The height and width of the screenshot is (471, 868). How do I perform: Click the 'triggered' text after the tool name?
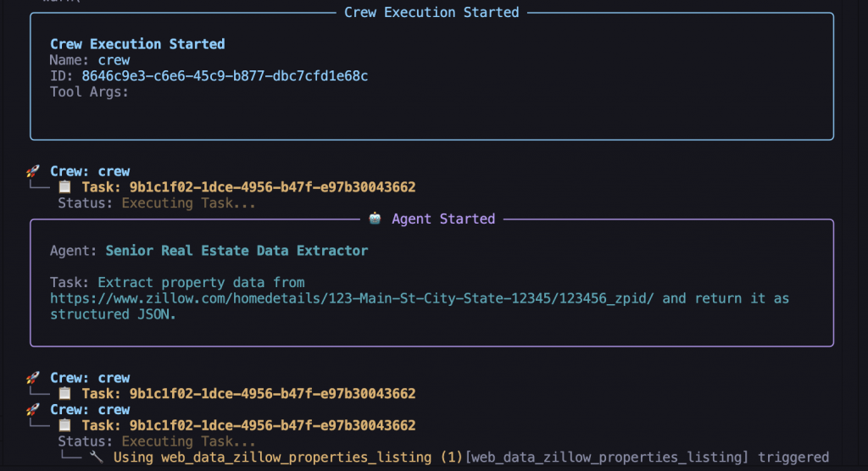(x=793, y=457)
